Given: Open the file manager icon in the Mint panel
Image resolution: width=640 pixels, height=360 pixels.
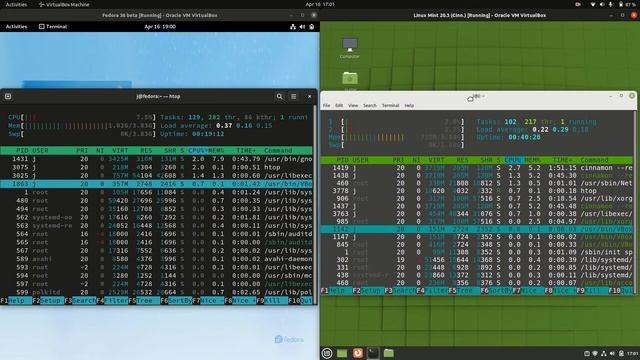Looking at the screenshot, I should pos(389,353).
